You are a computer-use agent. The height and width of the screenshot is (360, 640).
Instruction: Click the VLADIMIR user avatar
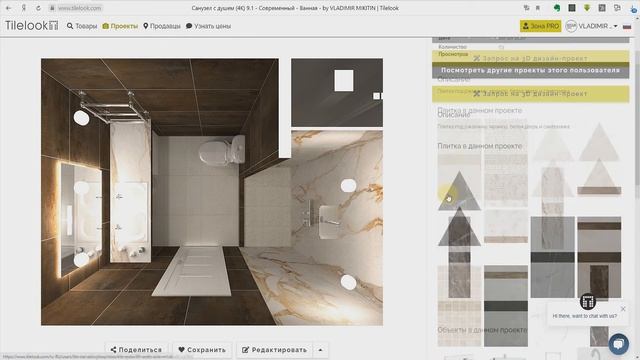point(571,26)
